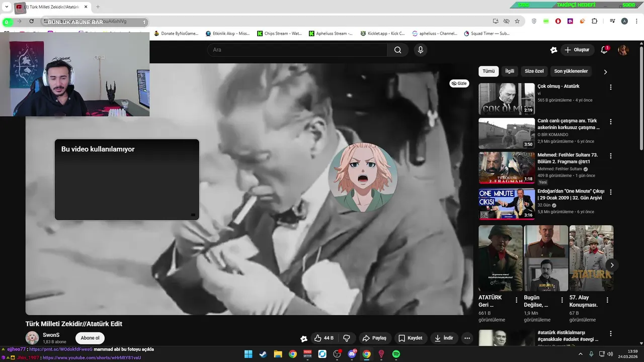The width and height of the screenshot is (644, 362).
Task: Open 'Mehmed: Fetihler Sultanı' fragman thumbnail
Action: [507, 168]
